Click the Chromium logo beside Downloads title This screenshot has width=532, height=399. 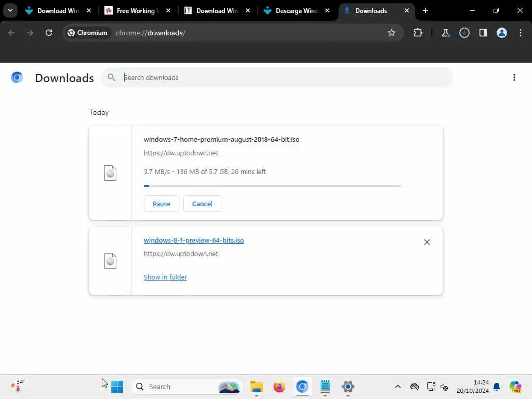point(17,78)
